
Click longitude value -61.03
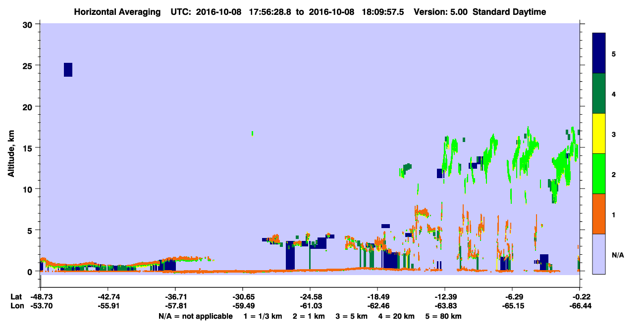[x=310, y=306]
